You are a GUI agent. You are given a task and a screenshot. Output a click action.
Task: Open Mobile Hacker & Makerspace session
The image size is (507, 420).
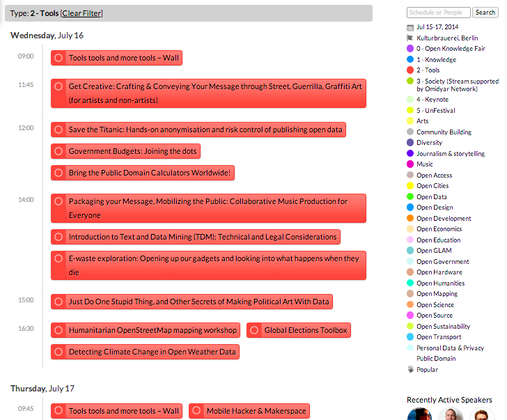click(256, 411)
